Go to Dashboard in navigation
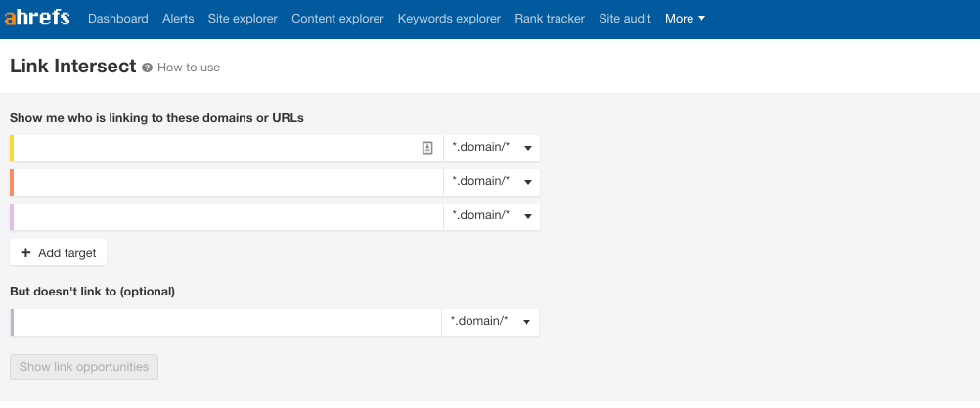 [117, 19]
